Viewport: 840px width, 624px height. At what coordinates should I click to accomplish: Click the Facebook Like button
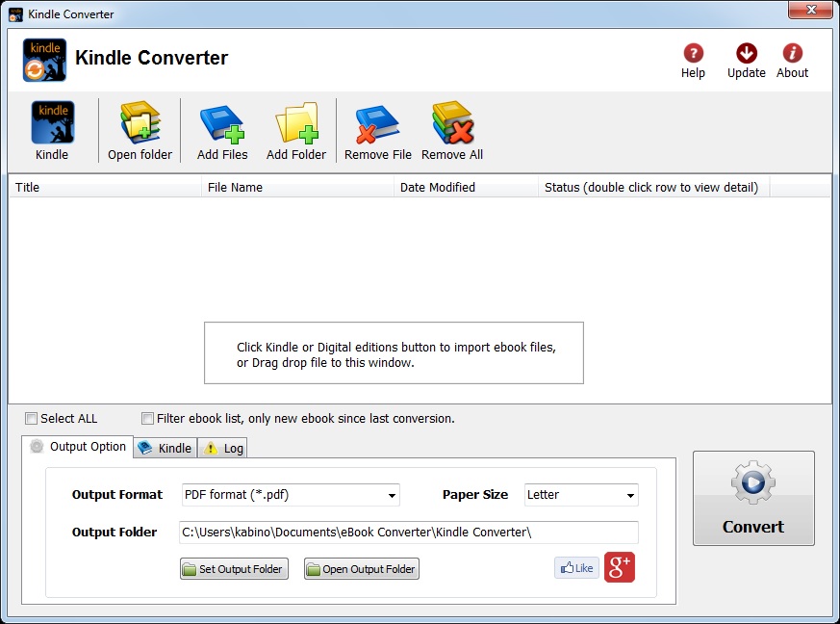click(576, 568)
